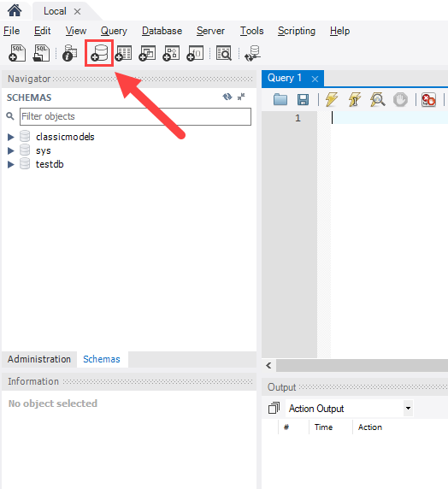Expand the sys schema node
448x489 pixels.
[10, 150]
